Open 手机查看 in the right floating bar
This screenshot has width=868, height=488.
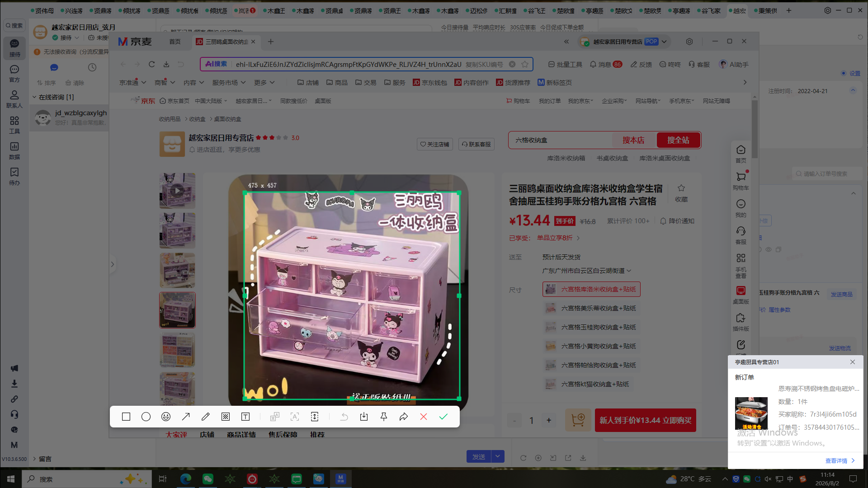click(741, 266)
